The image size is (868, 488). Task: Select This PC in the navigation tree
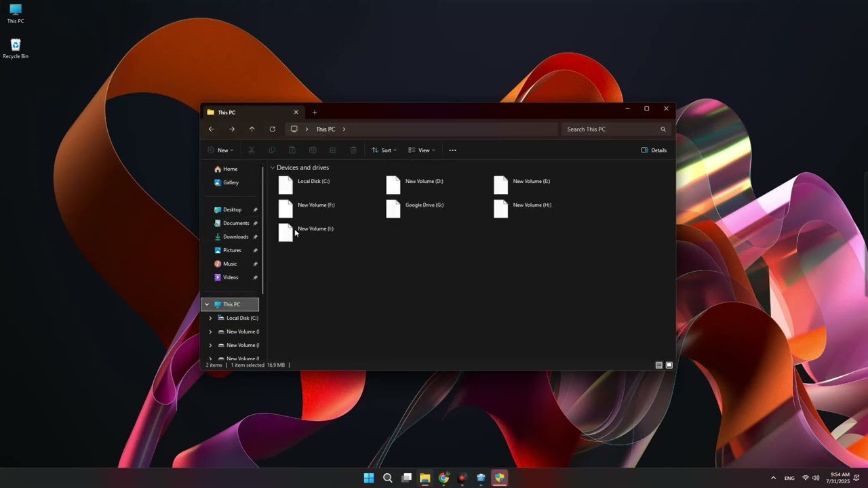click(x=231, y=304)
